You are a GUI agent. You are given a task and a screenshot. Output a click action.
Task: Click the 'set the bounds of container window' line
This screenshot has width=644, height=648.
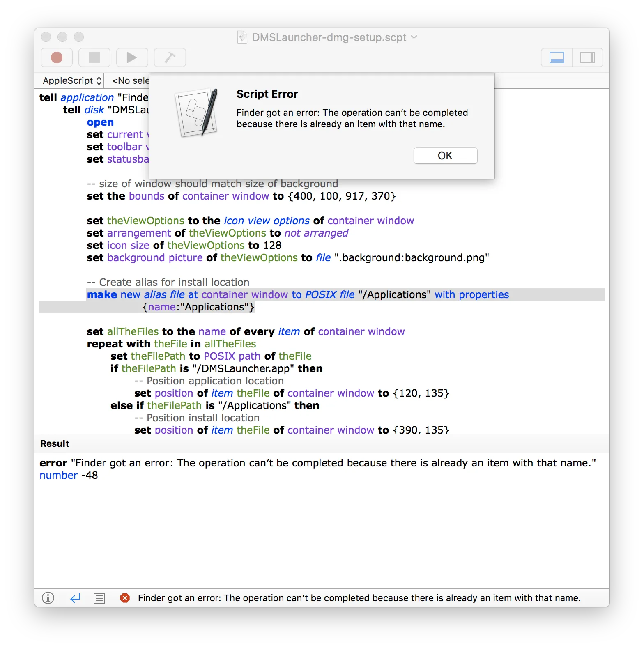tap(241, 196)
